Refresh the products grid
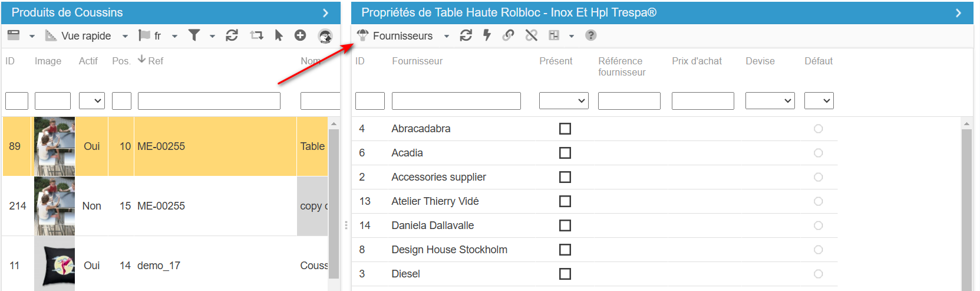980x291 pixels. coord(232,35)
